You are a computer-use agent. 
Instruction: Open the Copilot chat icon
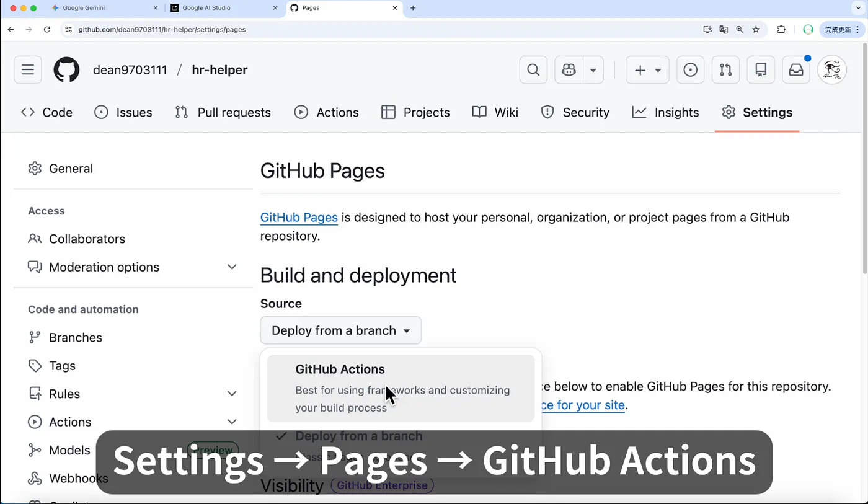[569, 70]
